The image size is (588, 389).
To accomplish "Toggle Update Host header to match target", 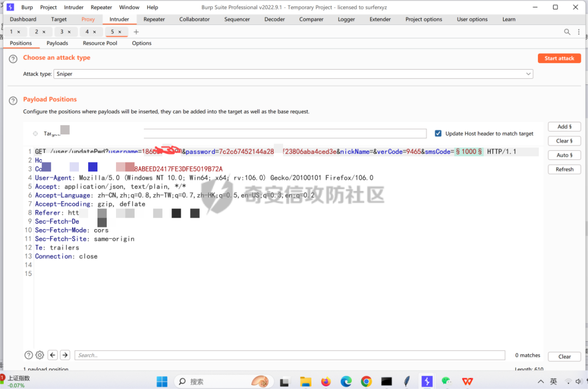I will point(438,133).
